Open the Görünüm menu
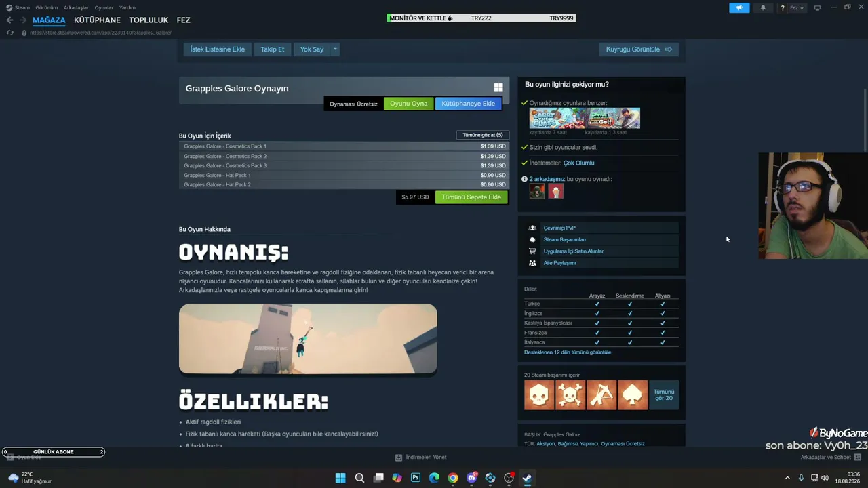 [x=47, y=7]
